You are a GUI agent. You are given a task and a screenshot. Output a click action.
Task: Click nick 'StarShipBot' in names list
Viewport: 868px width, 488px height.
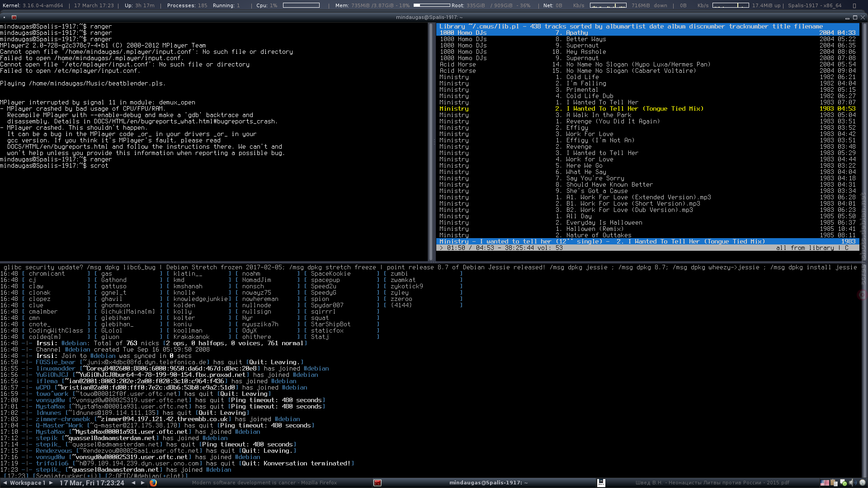(331, 324)
